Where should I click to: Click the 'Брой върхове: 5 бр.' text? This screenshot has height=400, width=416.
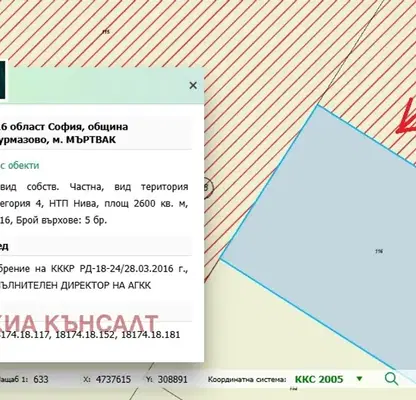point(61,220)
